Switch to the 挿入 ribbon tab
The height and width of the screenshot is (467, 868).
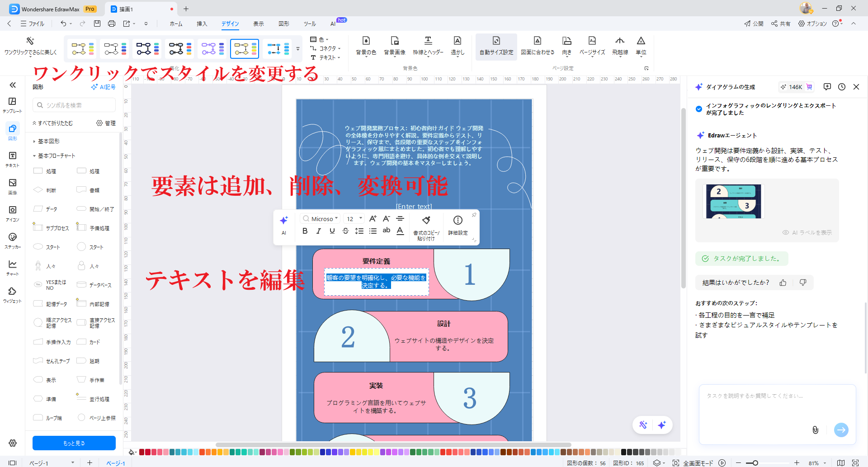[202, 24]
